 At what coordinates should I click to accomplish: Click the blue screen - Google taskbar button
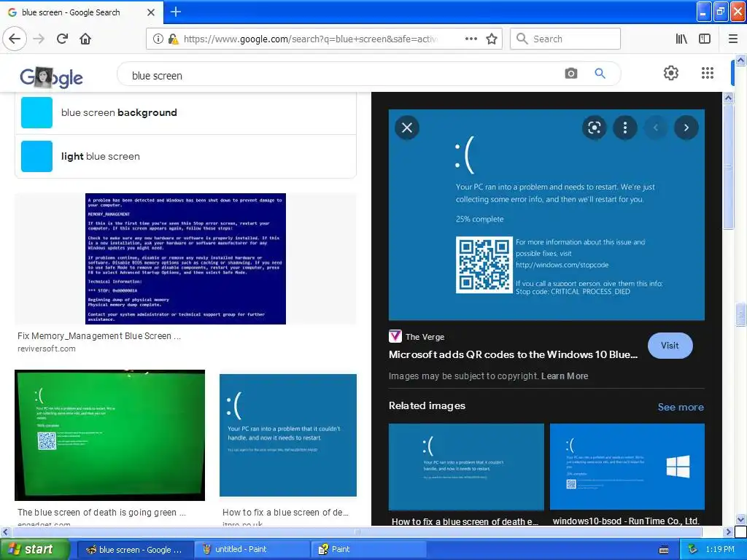pos(136,549)
